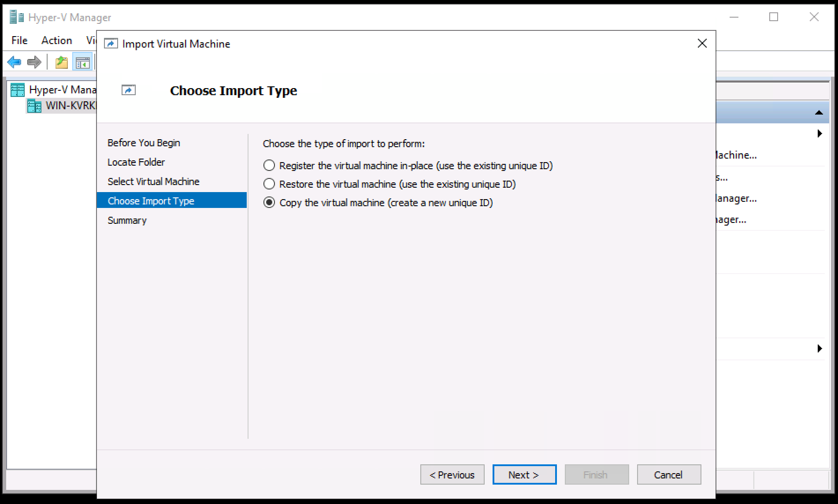Toggle the Show/Hide Action Pane icon
The width and height of the screenshot is (838, 504).
[82, 62]
